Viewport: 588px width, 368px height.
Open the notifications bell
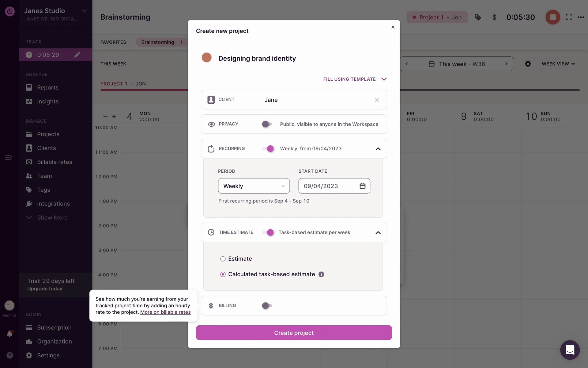[9, 334]
